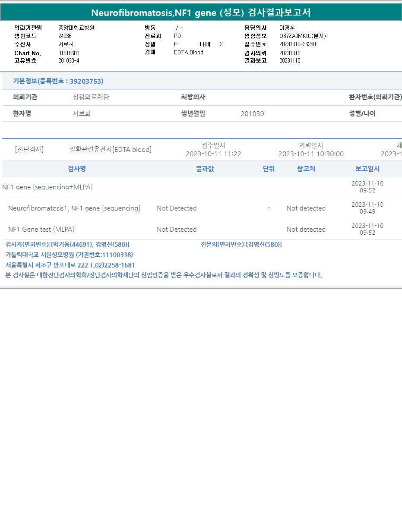The image size is (402, 532).
Task: Select the '[진단검사]' category text
Action: point(29,149)
